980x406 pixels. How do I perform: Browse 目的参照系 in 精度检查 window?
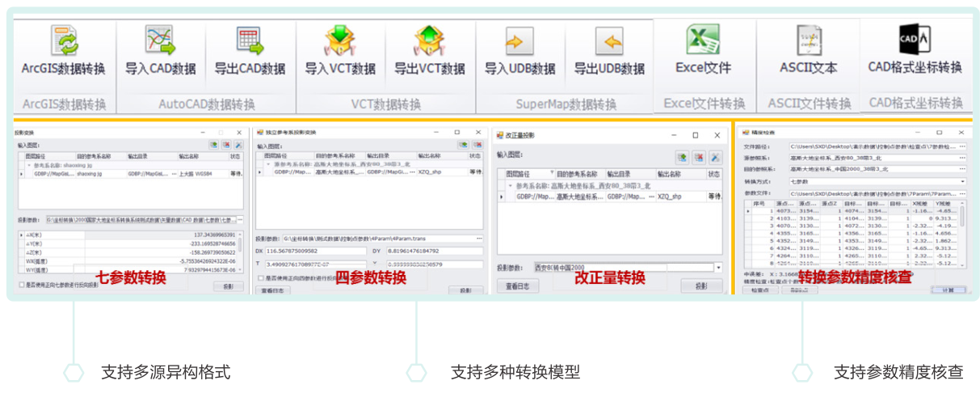click(x=961, y=169)
